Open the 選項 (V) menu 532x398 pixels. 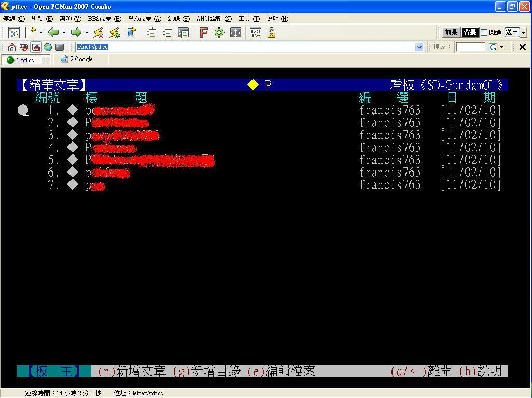[71, 19]
